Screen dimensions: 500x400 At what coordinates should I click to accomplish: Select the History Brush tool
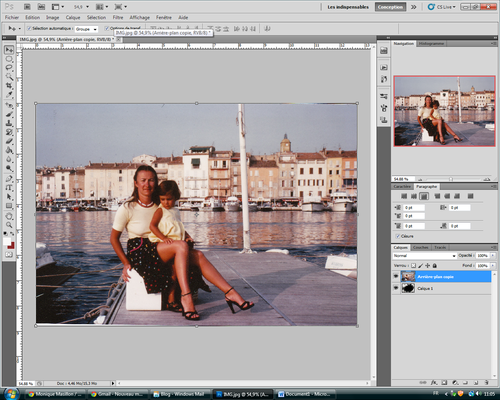tap(9, 132)
